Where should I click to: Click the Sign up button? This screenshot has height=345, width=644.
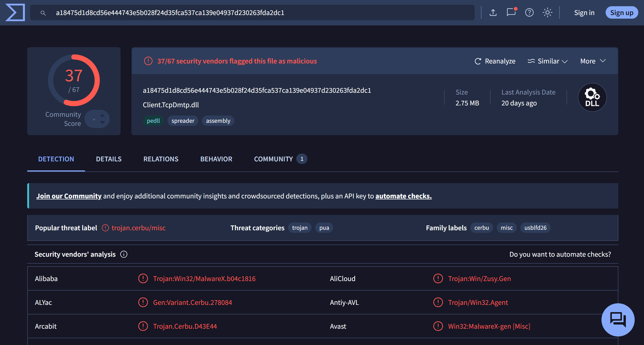tap(621, 12)
